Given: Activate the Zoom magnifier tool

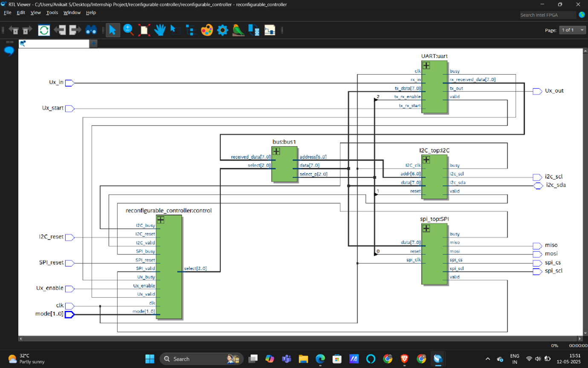Looking at the screenshot, I should tap(128, 30).
